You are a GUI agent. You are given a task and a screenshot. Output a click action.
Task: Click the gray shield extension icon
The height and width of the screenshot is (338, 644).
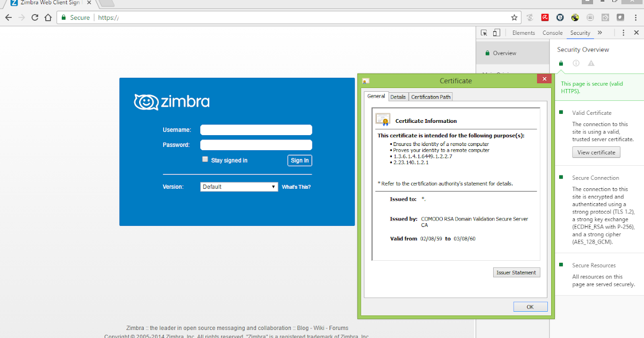pyautogui.click(x=620, y=18)
